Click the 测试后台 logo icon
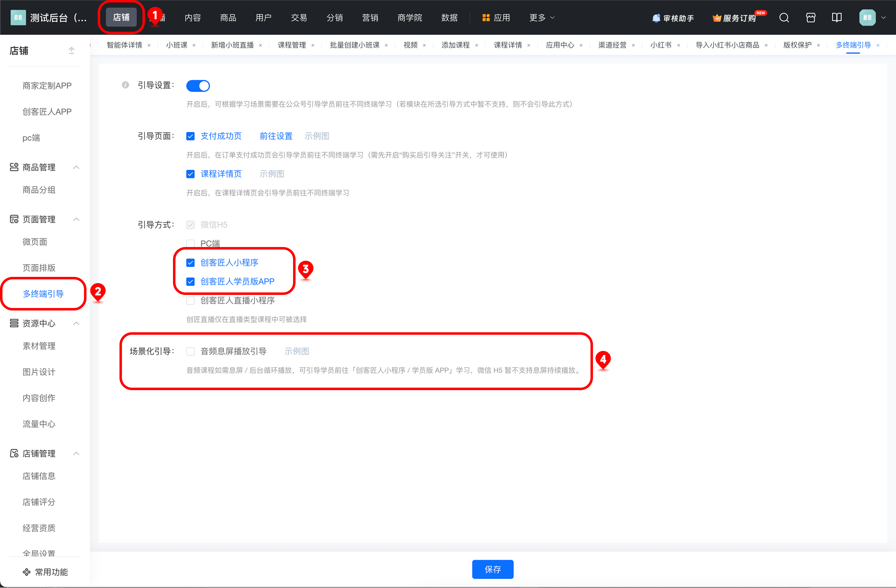The height and width of the screenshot is (588, 896). [18, 18]
